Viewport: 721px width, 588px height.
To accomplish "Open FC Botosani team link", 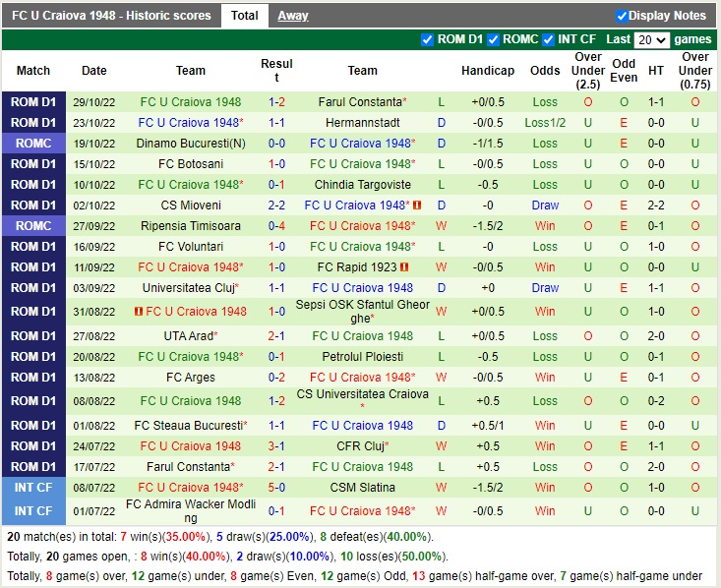I will [x=191, y=164].
